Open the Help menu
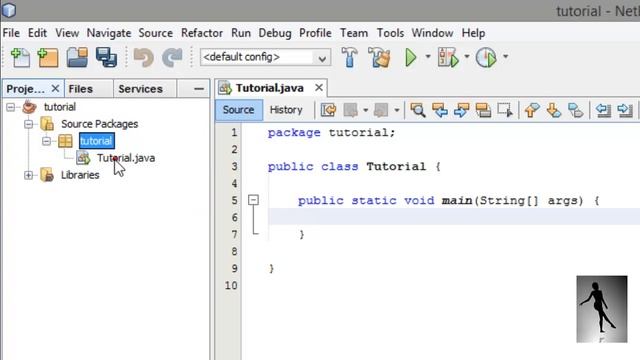Image resolution: width=640 pixels, height=360 pixels. (473, 33)
